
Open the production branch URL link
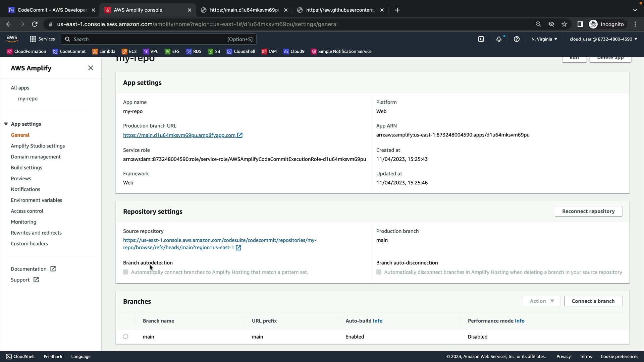179,135
